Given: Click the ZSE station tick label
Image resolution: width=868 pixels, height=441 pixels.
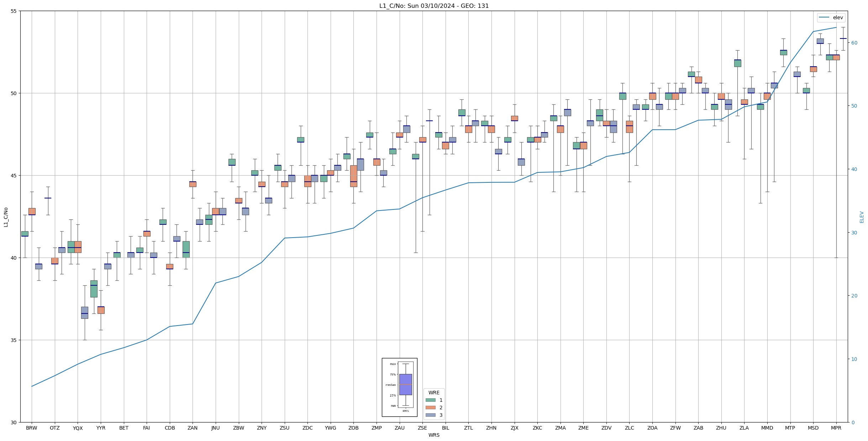Looking at the screenshot, I should pos(422,428).
